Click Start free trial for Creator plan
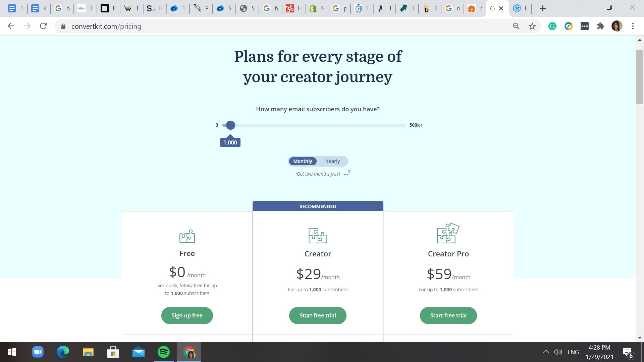644x362 pixels. point(318,315)
